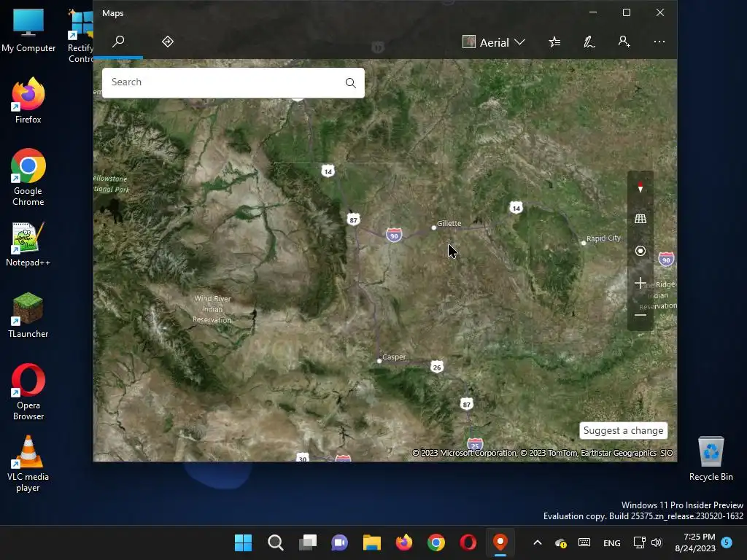Viewport: 747px width, 560px height.
Task: Open My Computer desktop icon
Action: 28,29
